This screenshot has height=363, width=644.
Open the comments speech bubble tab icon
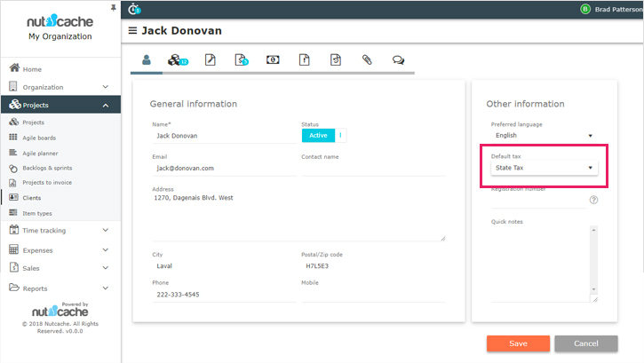(x=398, y=60)
